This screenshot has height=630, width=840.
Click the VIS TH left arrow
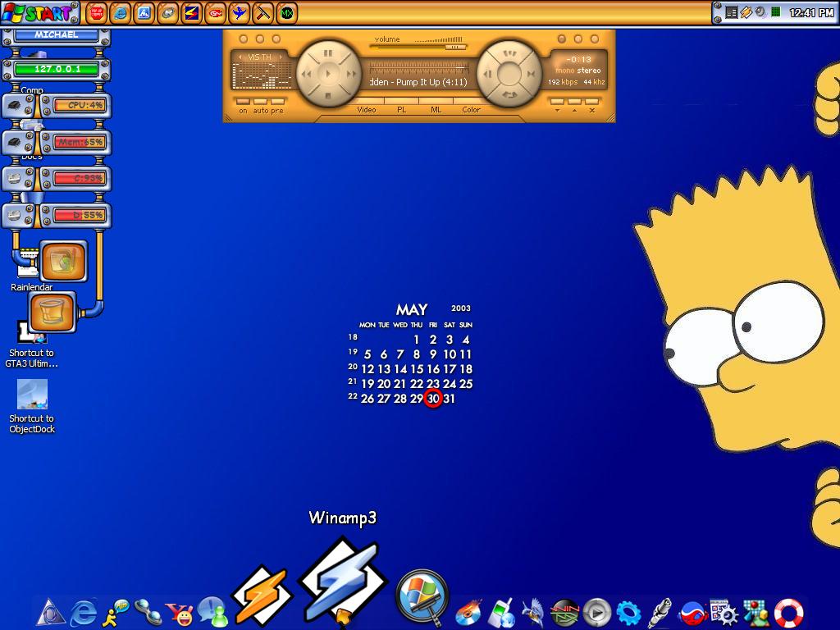click(240, 57)
